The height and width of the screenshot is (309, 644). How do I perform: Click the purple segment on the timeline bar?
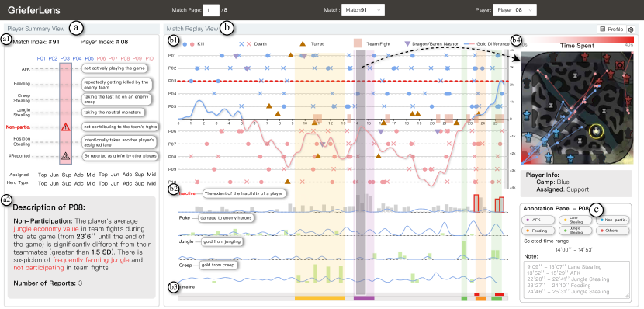point(364,298)
